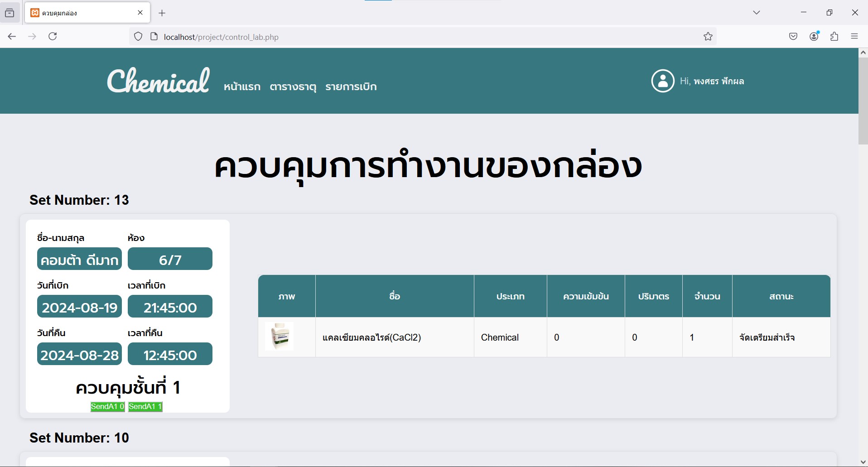868x467 pixels.
Task: Click the ชื่อ column header
Action: click(395, 296)
